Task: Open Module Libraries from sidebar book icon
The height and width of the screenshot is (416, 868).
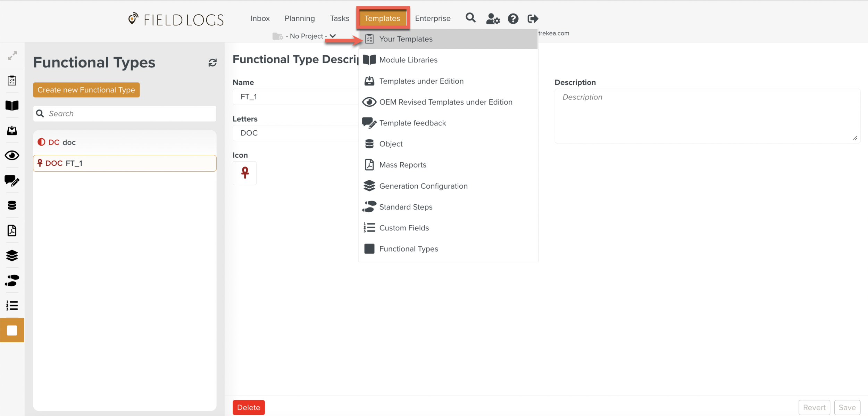Action: pyautogui.click(x=12, y=105)
